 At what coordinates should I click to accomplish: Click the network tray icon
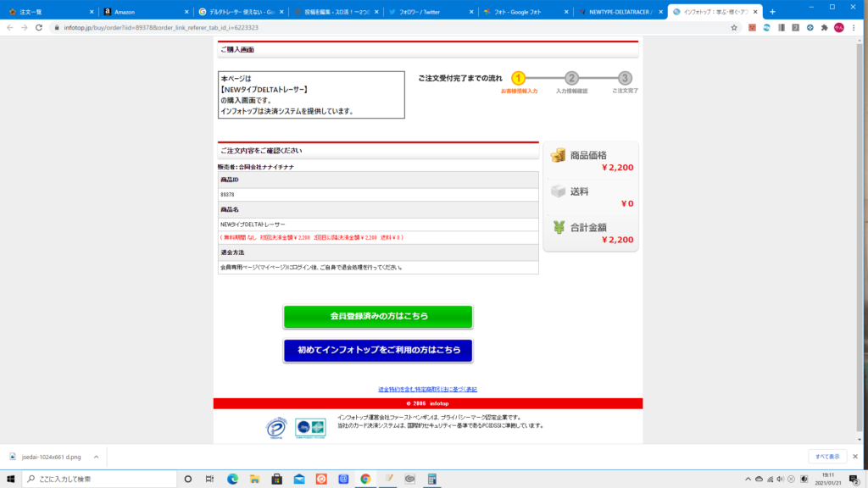pyautogui.click(x=770, y=480)
